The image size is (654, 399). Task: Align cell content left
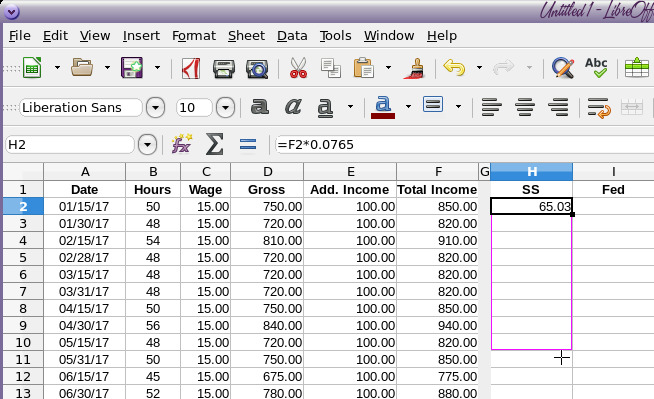pos(491,108)
